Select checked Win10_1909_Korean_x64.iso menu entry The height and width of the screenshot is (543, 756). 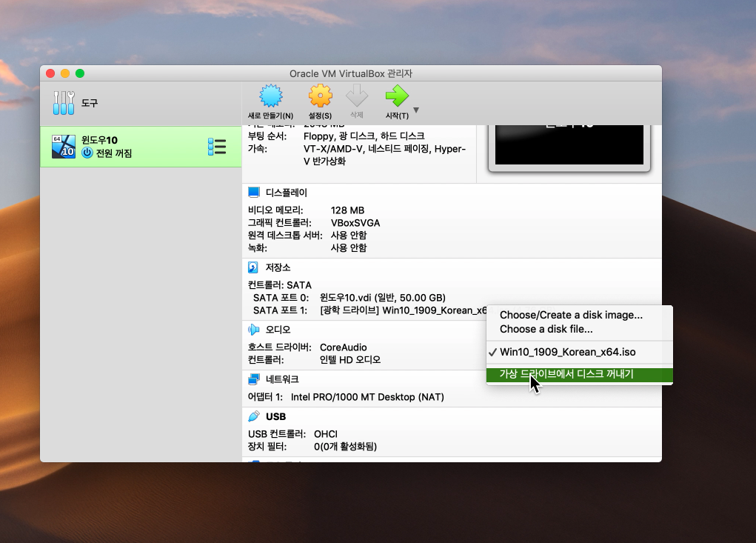click(x=579, y=352)
